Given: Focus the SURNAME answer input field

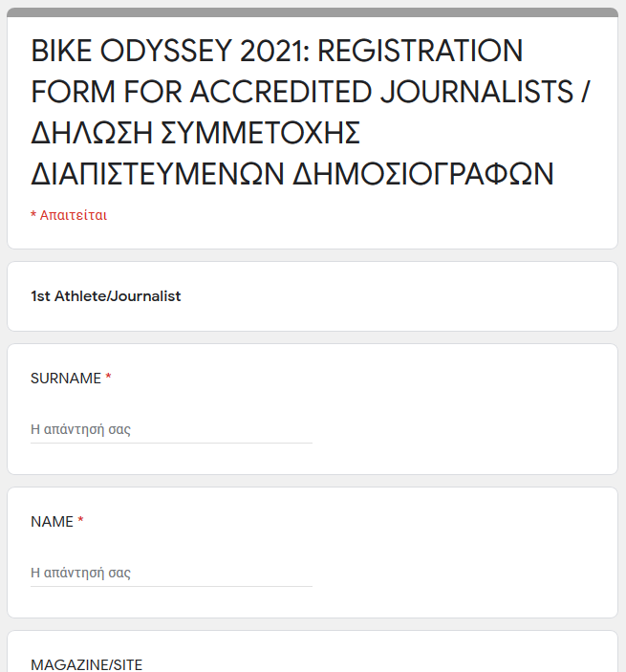Looking at the screenshot, I should click(x=171, y=429).
